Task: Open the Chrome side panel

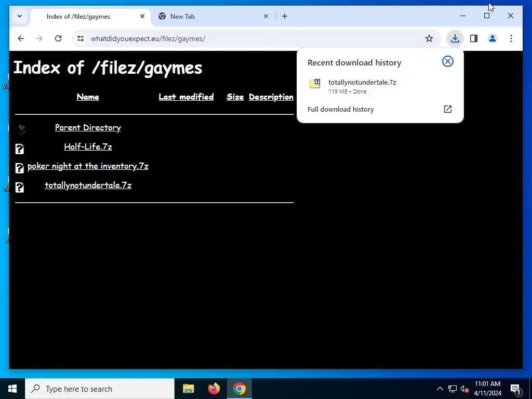Action: point(474,38)
